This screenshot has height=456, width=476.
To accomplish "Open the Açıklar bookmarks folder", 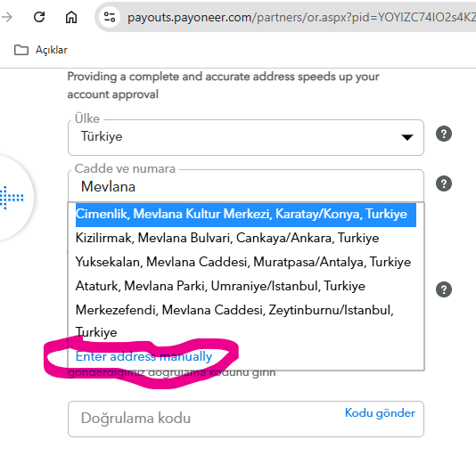I will coord(41,50).
